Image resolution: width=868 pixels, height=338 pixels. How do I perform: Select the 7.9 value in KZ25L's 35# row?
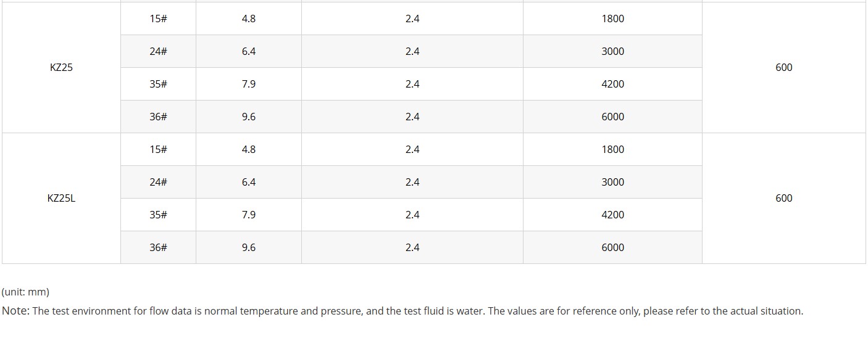point(248,215)
